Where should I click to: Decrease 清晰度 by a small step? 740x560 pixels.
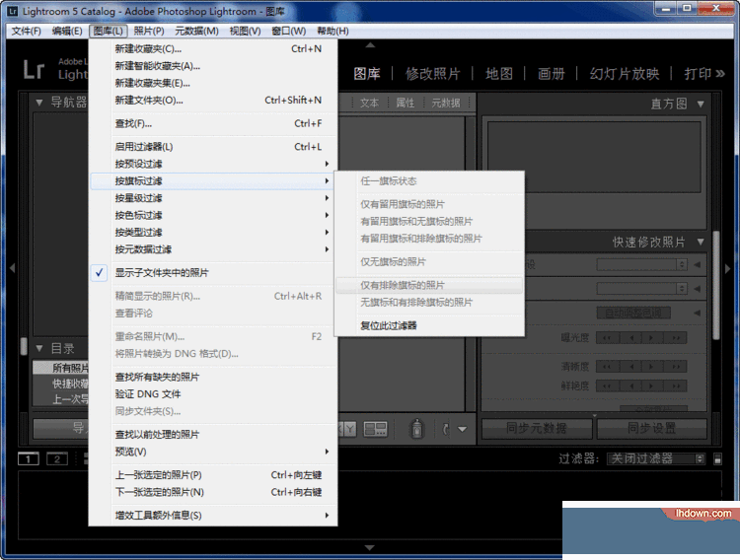pos(630,367)
